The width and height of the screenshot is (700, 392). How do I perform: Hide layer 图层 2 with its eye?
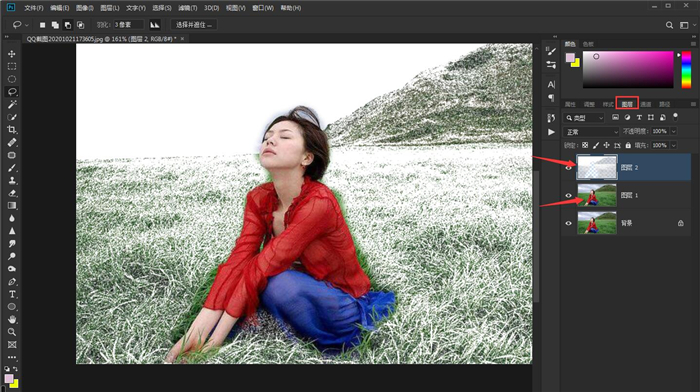[568, 168]
